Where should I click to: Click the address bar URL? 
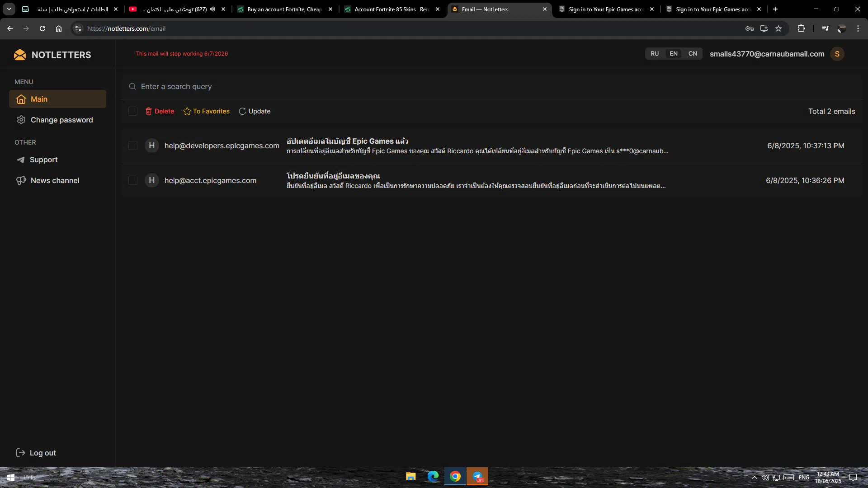(x=127, y=28)
